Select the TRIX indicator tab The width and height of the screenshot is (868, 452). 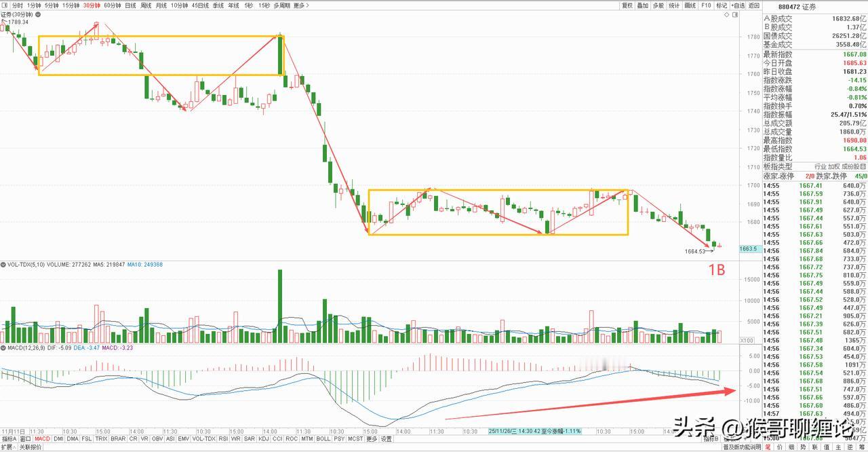(x=102, y=440)
